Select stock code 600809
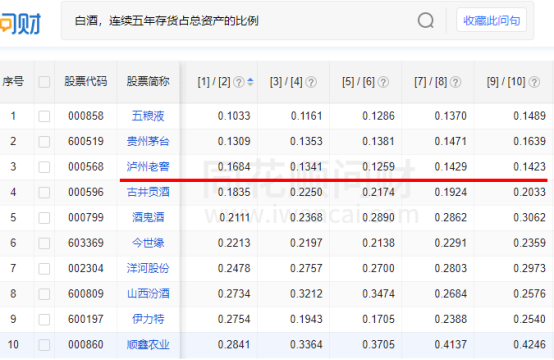The height and width of the screenshot is (360, 554). click(86, 294)
